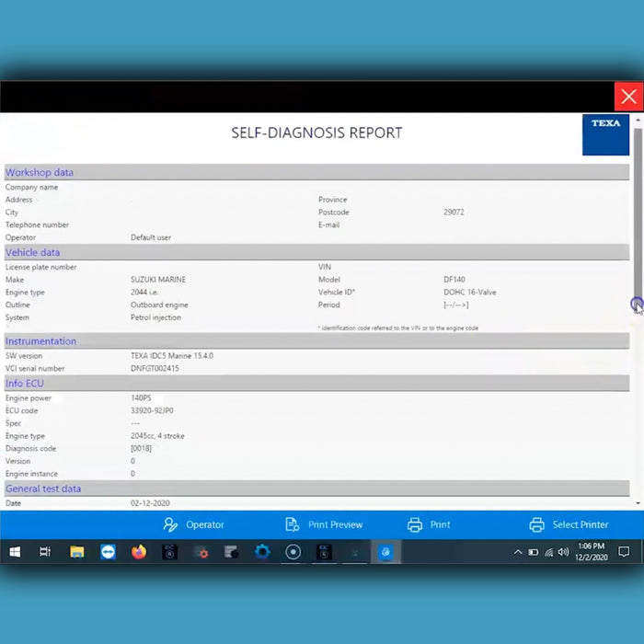The width and height of the screenshot is (644, 644).
Task: Click the clock showing 1:06 PM
Action: 592,552
